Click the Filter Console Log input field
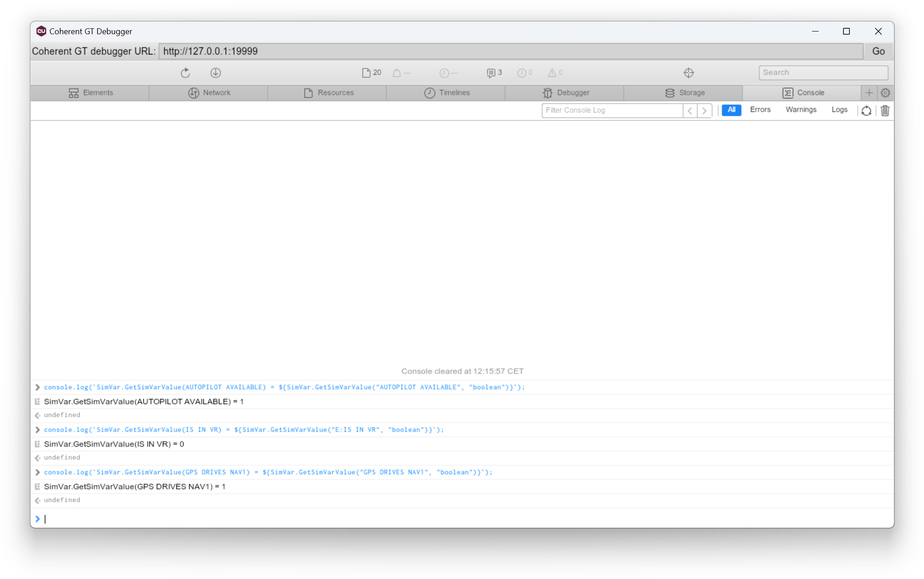924x579 pixels. [x=612, y=110]
